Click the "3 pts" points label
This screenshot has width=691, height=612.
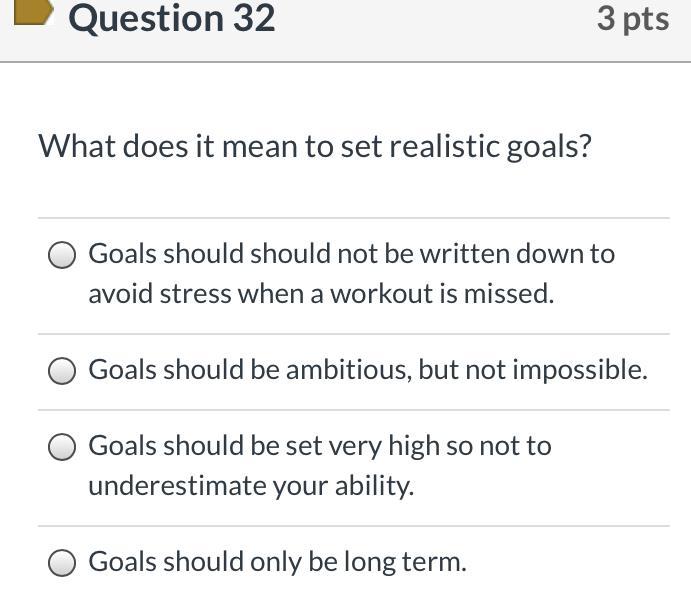[x=632, y=18]
